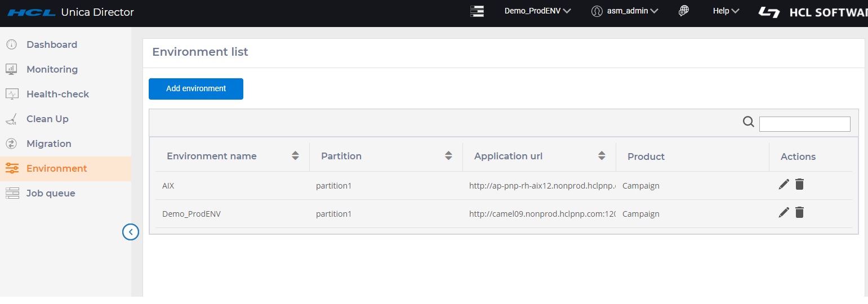This screenshot has height=304, width=868.
Task: Sort by Partition column
Action: [x=448, y=156]
